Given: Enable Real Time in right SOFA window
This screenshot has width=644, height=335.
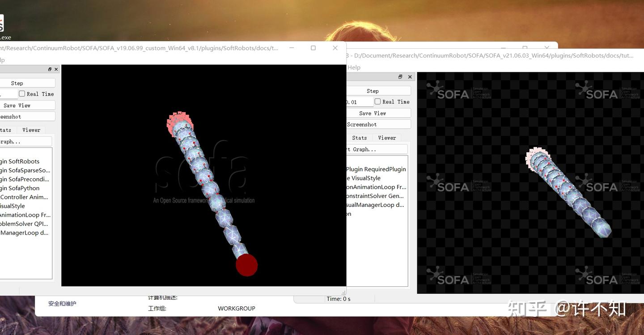Looking at the screenshot, I should click(x=377, y=102).
